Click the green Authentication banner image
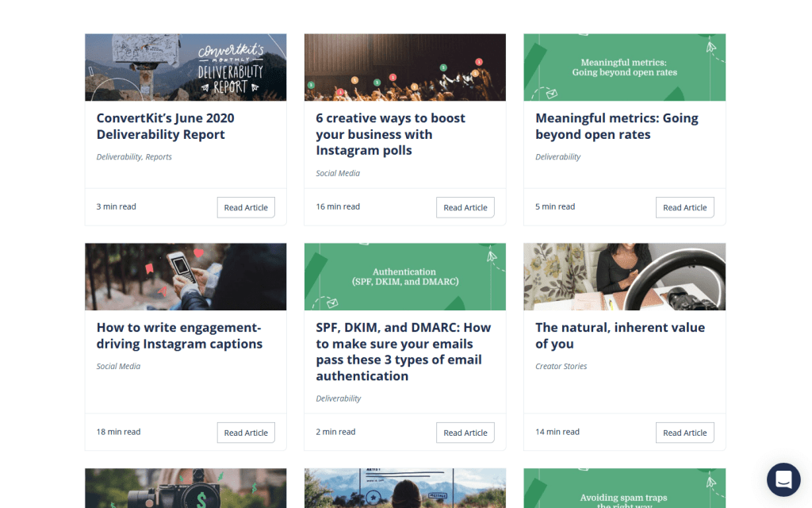812x508 pixels. tap(404, 276)
